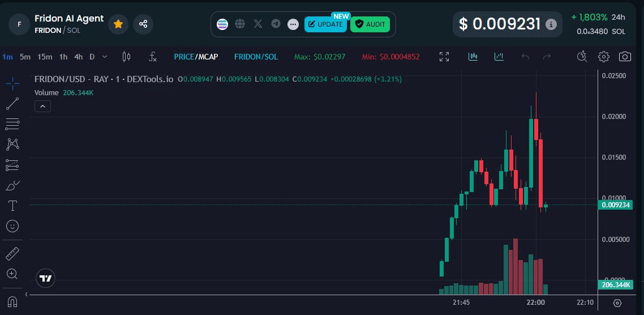Select the 5m timeframe

25,57
